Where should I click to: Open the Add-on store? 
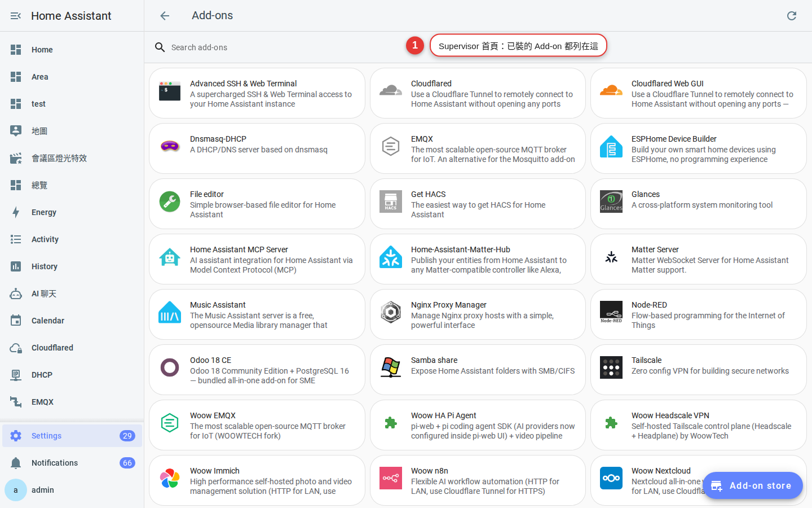pos(753,485)
